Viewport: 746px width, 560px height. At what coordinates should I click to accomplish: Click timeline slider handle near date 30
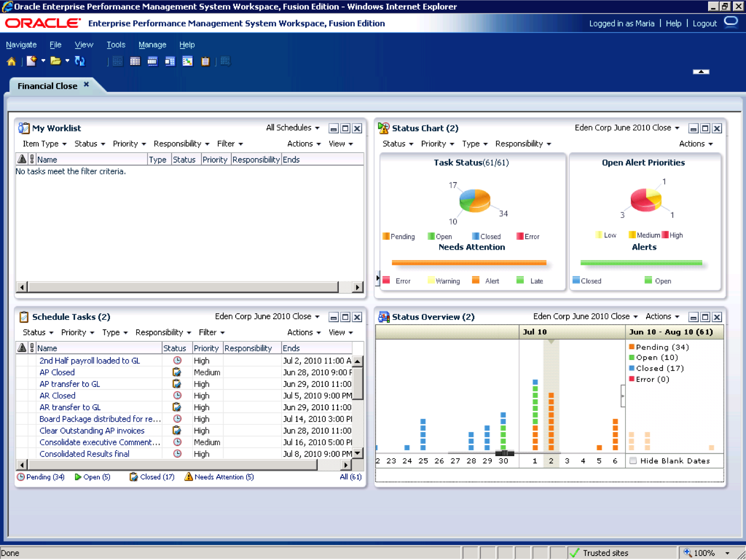click(504, 453)
